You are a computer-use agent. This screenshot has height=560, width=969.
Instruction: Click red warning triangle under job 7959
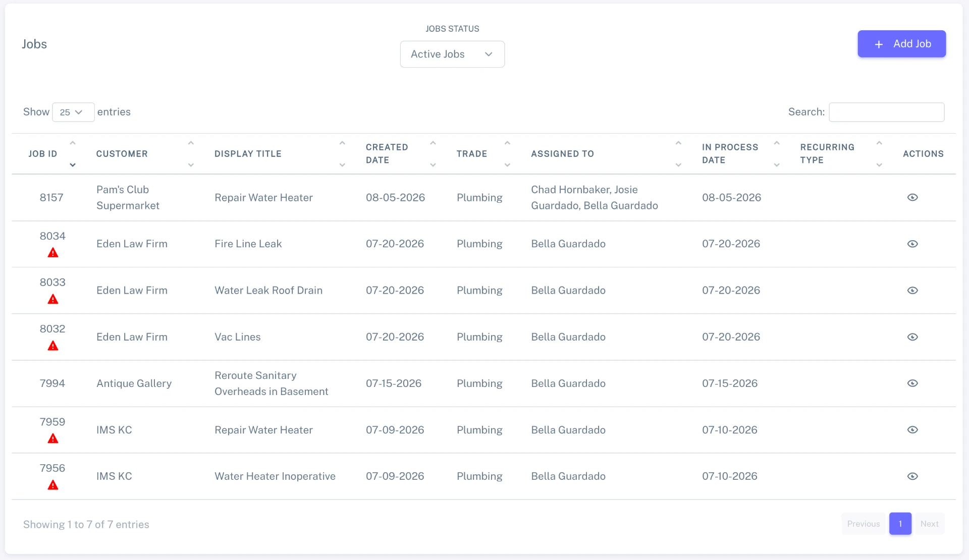52,438
